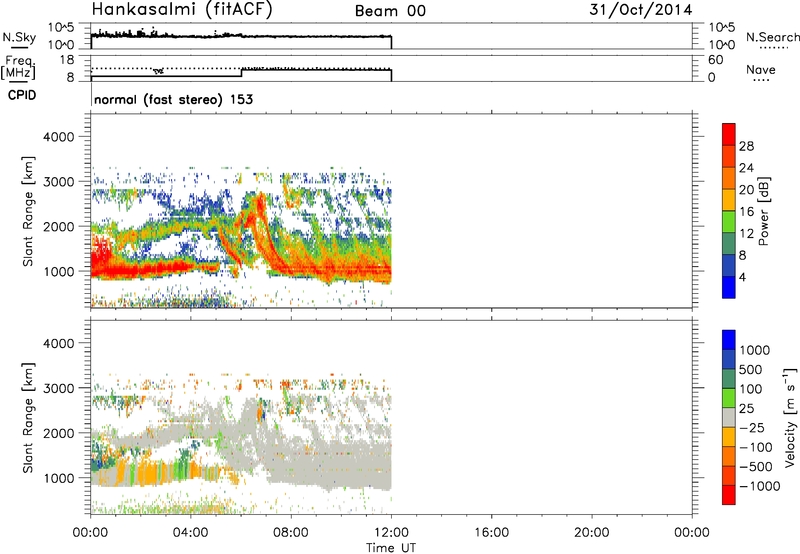
Task: Select the 12:00 time tick label
Action: pyautogui.click(x=391, y=533)
